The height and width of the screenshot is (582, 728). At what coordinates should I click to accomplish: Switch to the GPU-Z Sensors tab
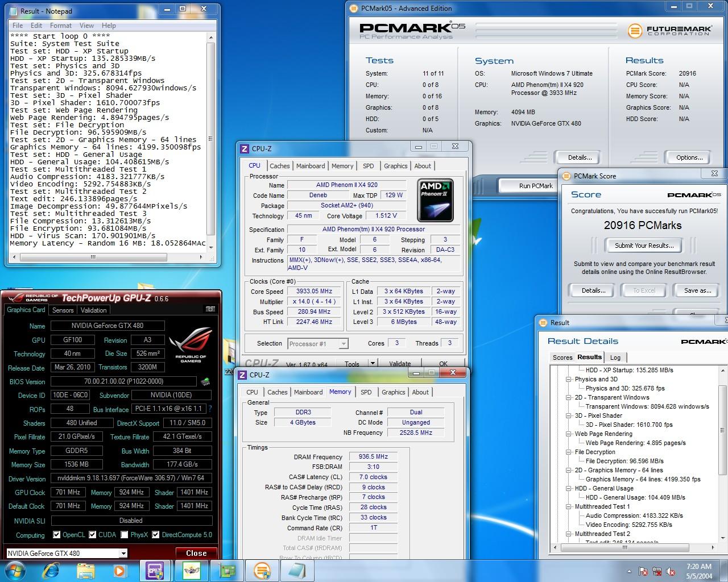(x=63, y=310)
